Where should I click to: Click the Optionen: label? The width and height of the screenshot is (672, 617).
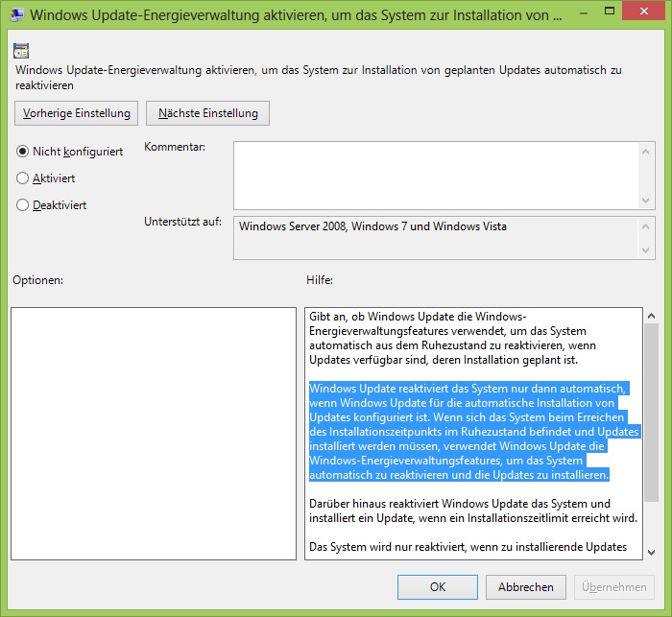point(37,280)
